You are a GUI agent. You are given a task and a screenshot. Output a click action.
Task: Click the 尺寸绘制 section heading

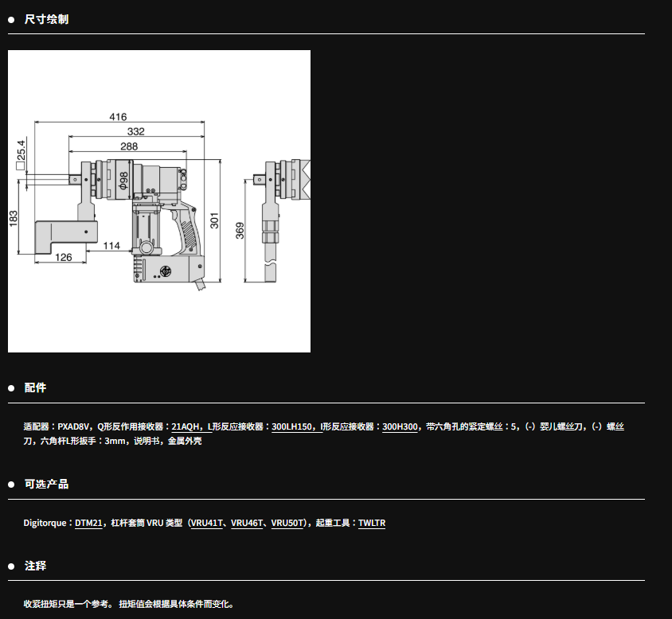click(46, 19)
